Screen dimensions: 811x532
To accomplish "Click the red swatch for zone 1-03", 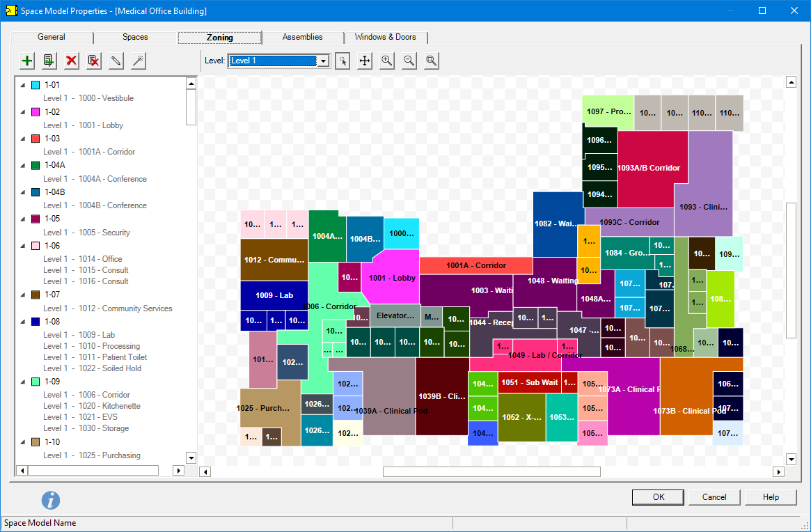I will click(x=36, y=139).
